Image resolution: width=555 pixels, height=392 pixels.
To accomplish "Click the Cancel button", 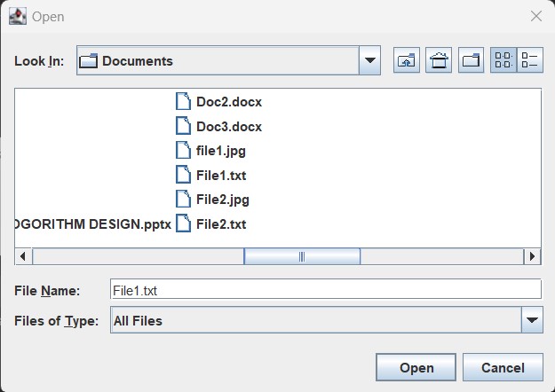I will click(503, 367).
